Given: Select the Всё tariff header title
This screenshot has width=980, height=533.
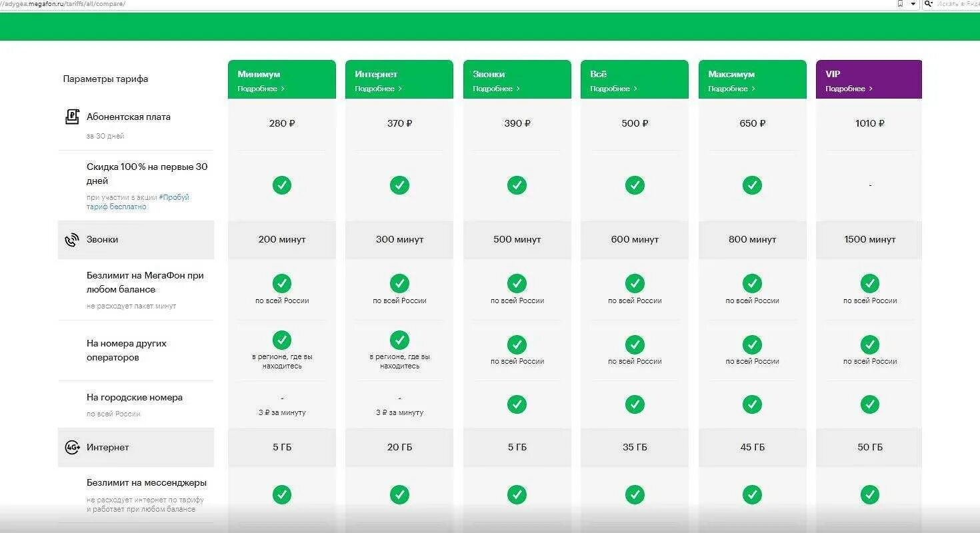Looking at the screenshot, I should 599,74.
